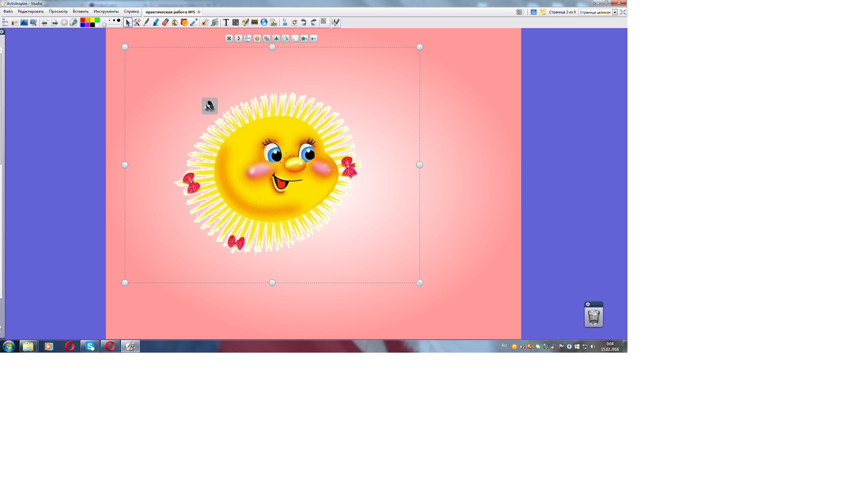The image size is (868, 480).
Task: Go to next page arrow
Action: tap(55, 22)
